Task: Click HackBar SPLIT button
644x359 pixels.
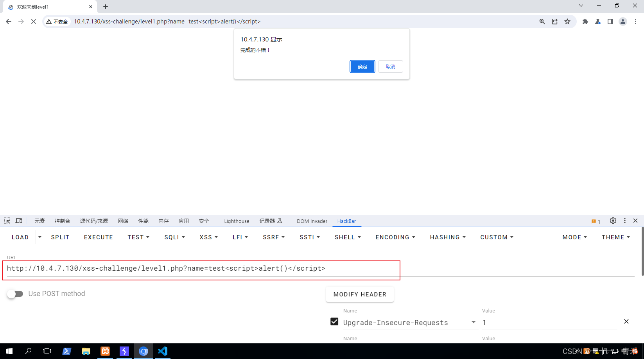Action: 60,237
